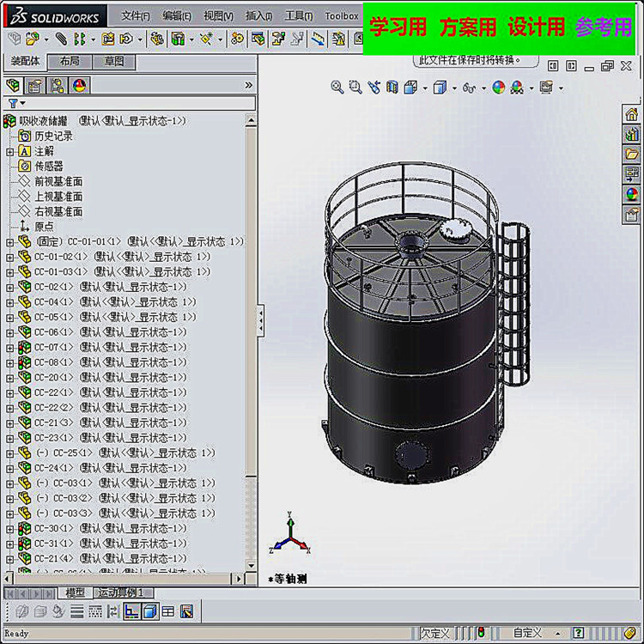Click the New Motion Study gear icon

click(x=237, y=39)
